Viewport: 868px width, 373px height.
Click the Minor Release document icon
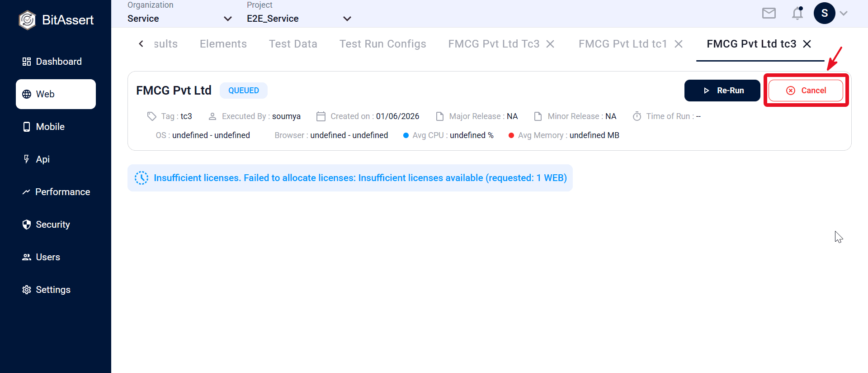[x=538, y=116]
